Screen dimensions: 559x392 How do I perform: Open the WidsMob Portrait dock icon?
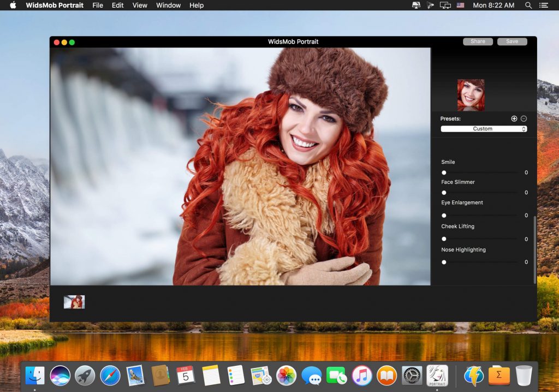tap(437, 375)
